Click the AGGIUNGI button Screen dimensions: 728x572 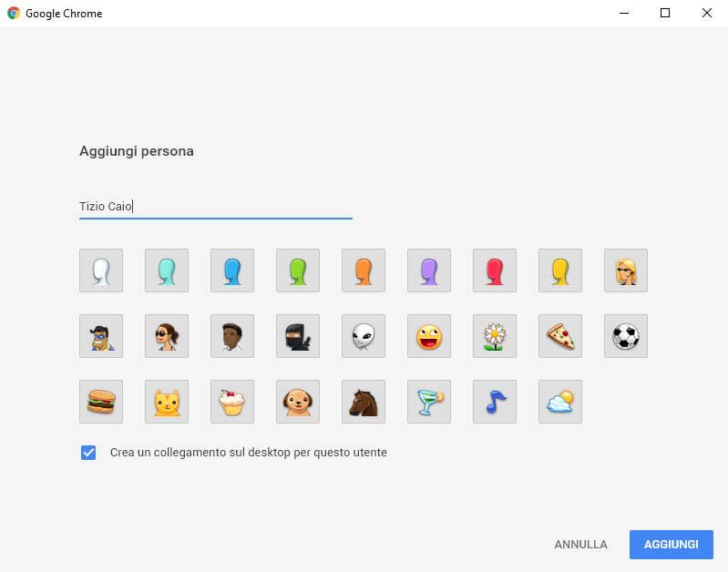coord(671,544)
